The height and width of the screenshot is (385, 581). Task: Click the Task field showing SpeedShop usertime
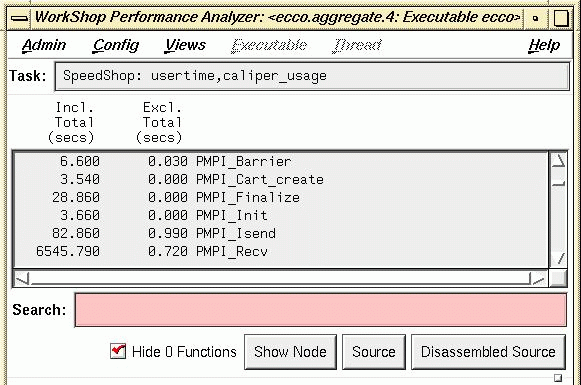[x=312, y=76]
